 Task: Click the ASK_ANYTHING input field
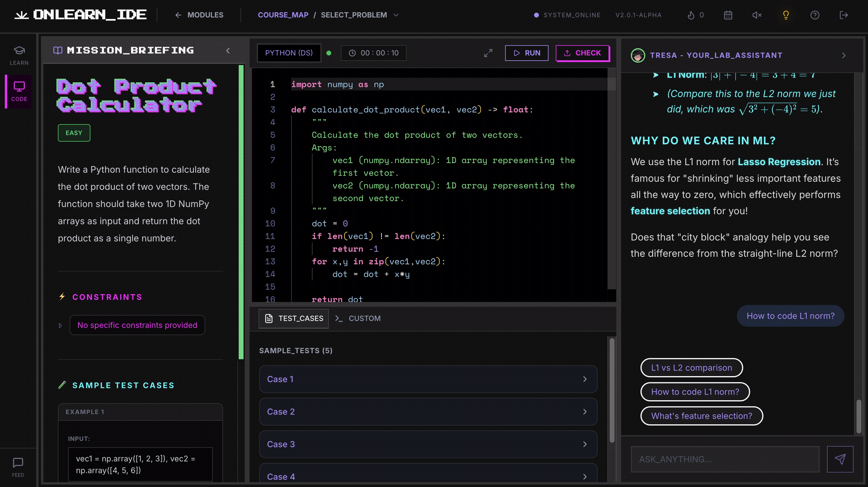(725, 459)
